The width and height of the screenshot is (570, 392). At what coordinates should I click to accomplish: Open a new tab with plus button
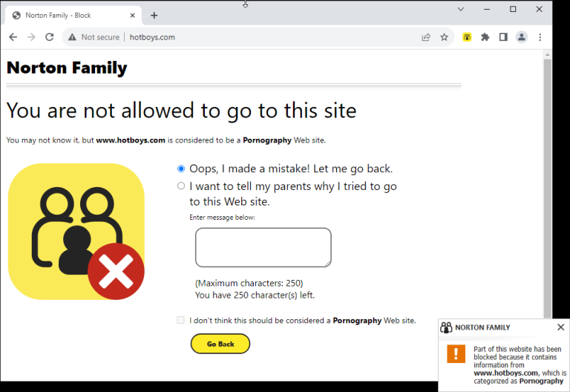[154, 16]
